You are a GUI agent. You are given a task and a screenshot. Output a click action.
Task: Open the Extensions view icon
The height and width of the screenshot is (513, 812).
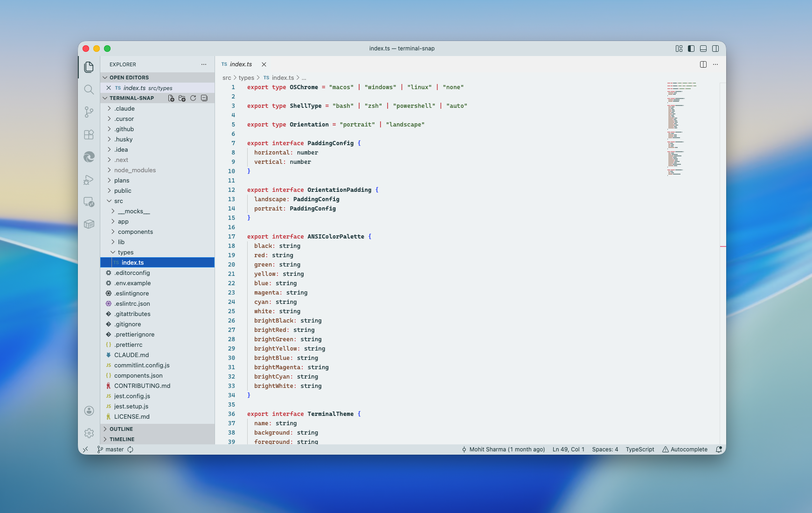click(x=89, y=134)
